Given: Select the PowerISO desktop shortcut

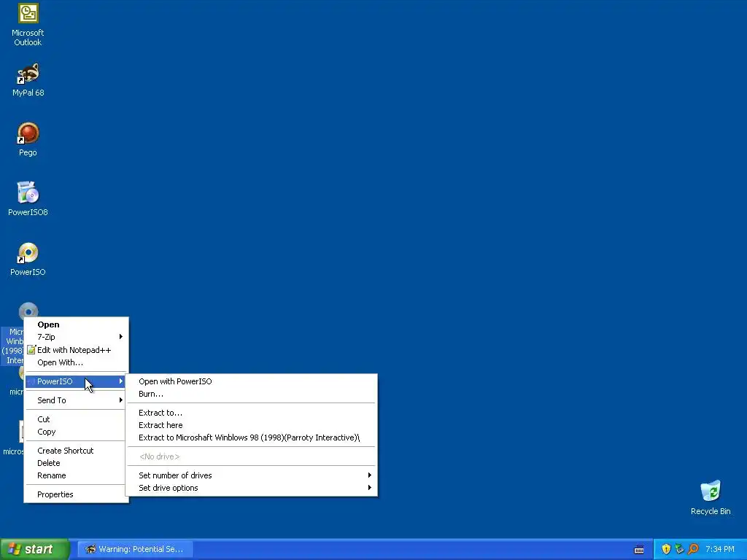Looking at the screenshot, I should pyautogui.click(x=28, y=259).
